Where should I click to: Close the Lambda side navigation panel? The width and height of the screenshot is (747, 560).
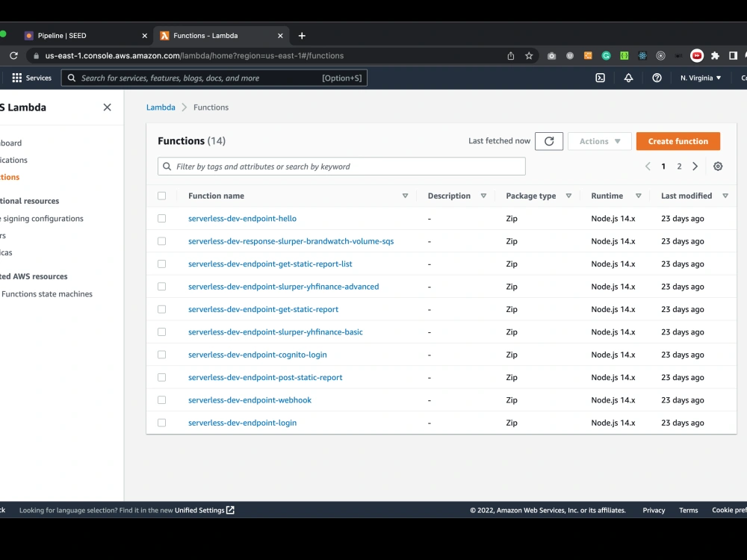pos(107,108)
